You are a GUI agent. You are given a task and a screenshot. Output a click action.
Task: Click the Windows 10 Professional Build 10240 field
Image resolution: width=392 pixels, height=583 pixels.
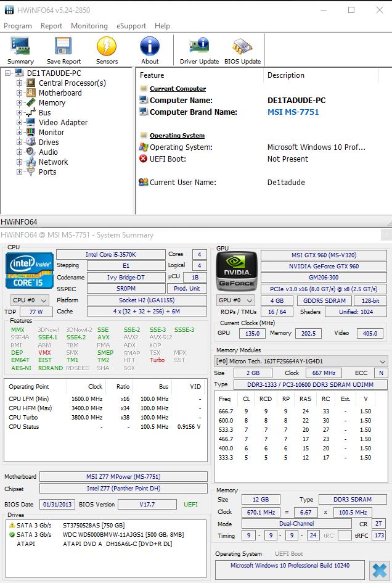290,569
